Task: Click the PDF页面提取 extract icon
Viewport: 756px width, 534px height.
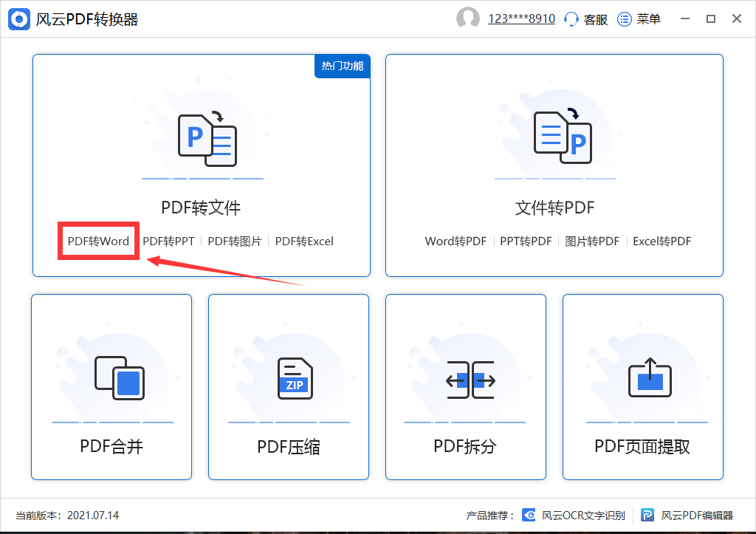Action: point(650,377)
